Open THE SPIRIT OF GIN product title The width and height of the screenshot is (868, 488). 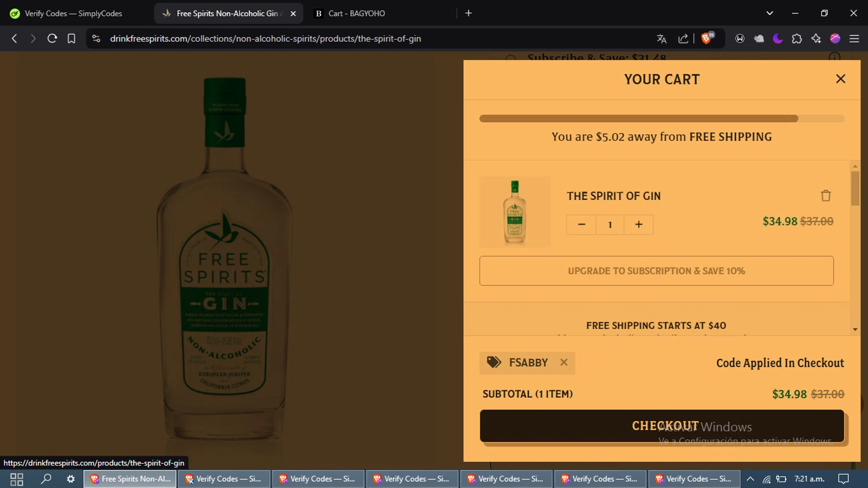613,196
